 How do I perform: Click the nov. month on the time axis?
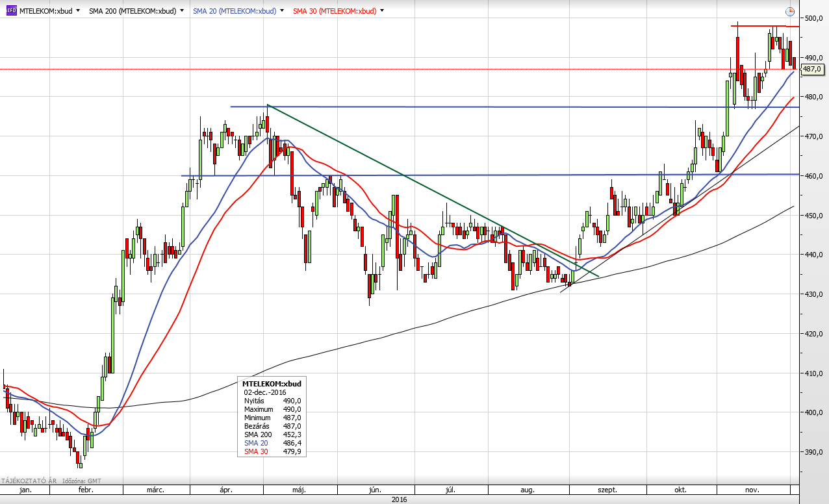point(752,490)
